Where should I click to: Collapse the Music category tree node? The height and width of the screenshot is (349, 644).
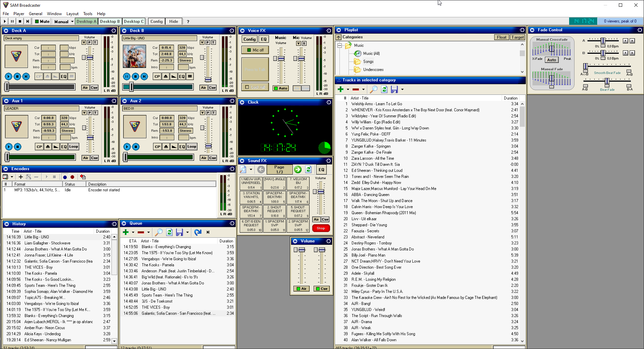point(339,45)
